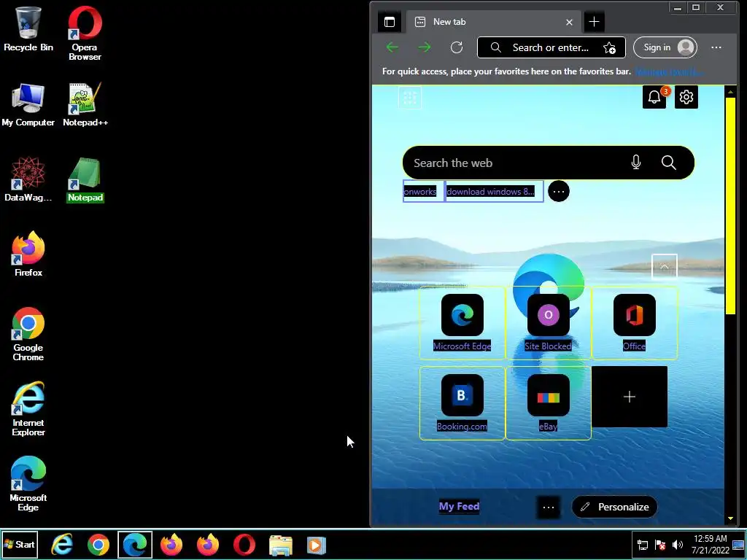Open volume control in system tray
Image resolution: width=747 pixels, height=560 pixels.
click(x=678, y=545)
